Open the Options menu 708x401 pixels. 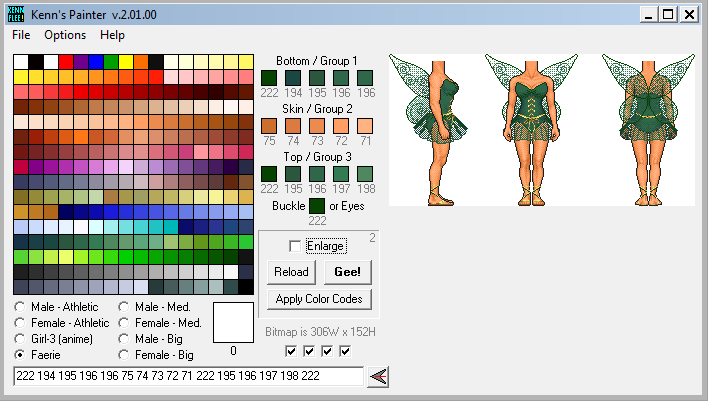click(65, 35)
